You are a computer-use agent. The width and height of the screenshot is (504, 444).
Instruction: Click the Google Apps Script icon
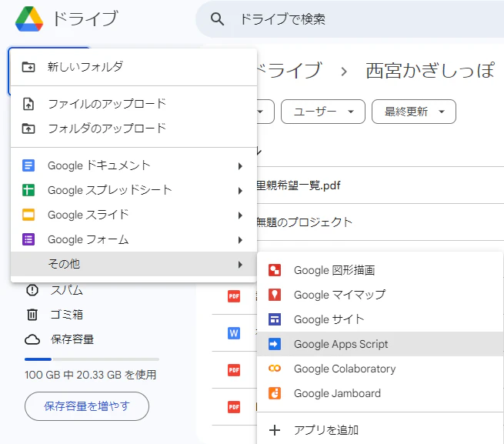tap(275, 344)
